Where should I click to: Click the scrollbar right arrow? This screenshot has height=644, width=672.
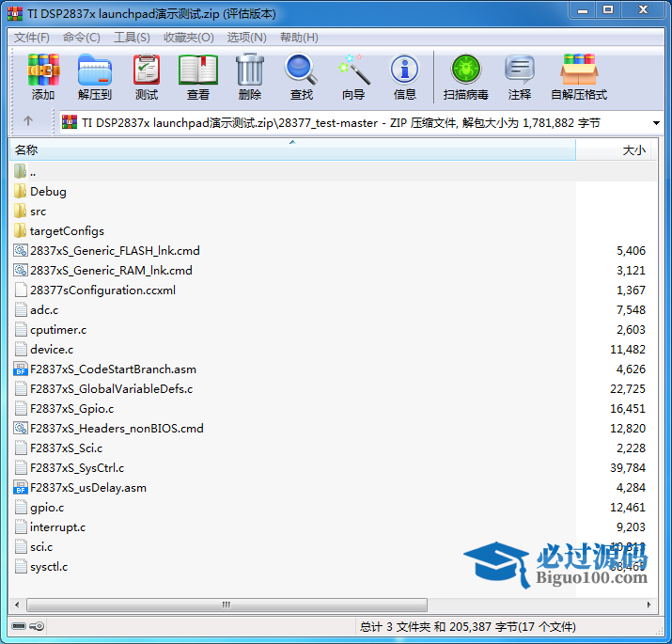click(649, 605)
